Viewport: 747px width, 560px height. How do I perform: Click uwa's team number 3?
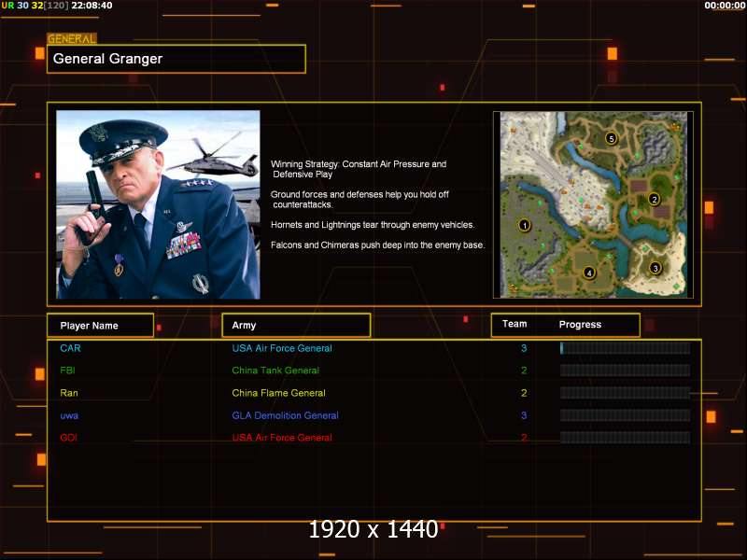[524, 415]
